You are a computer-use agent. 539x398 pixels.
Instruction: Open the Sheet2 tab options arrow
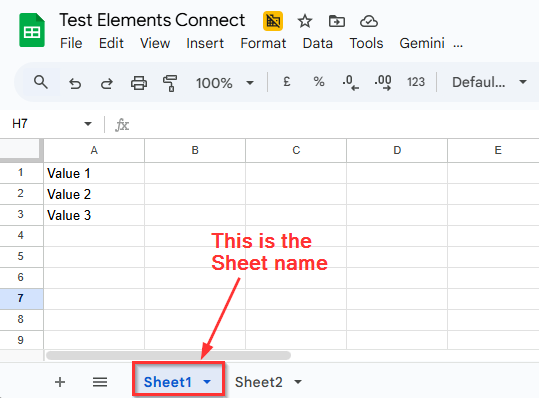(x=298, y=382)
